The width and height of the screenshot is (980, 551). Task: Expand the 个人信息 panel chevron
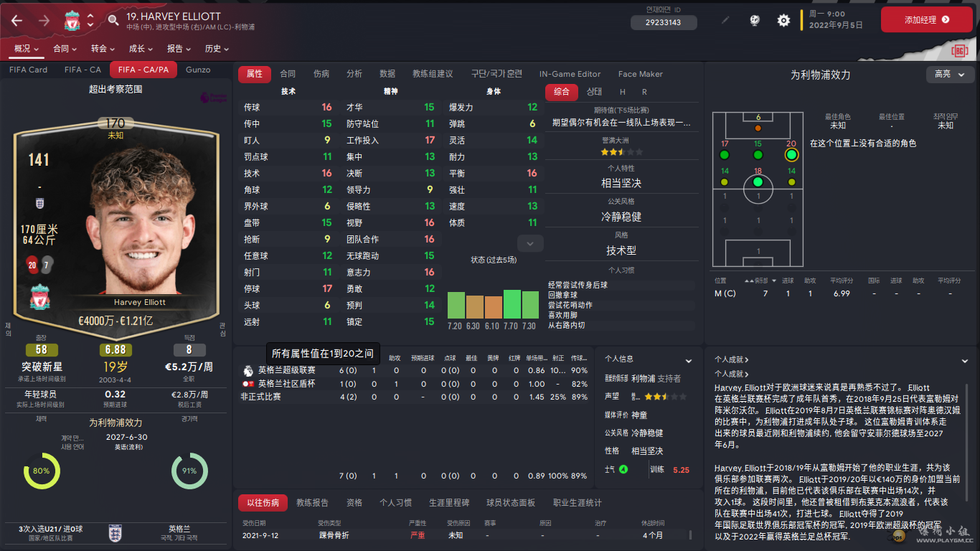pyautogui.click(x=689, y=361)
